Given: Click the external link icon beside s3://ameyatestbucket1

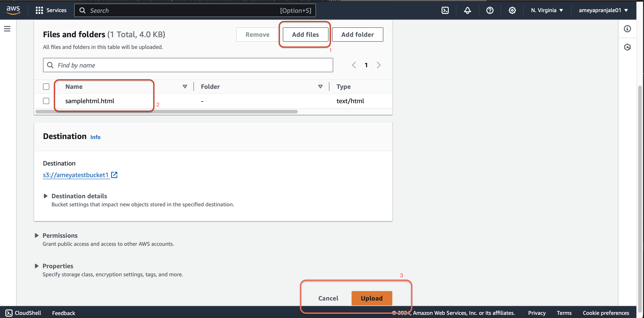Looking at the screenshot, I should 114,175.
